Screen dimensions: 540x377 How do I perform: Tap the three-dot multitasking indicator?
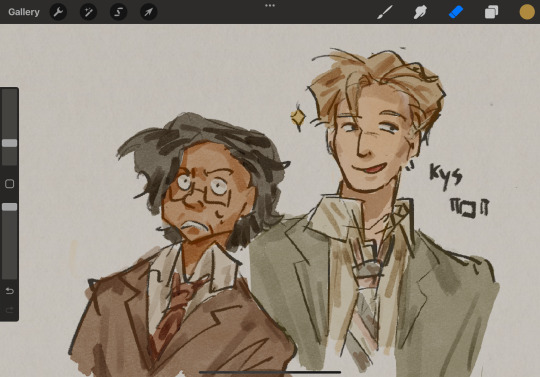tap(270, 6)
